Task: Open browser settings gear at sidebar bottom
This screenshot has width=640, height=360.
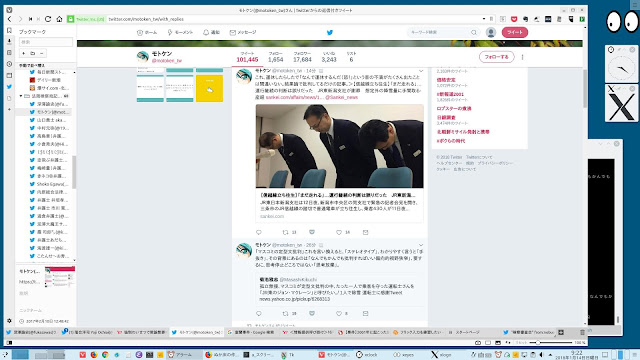Action: [9, 321]
